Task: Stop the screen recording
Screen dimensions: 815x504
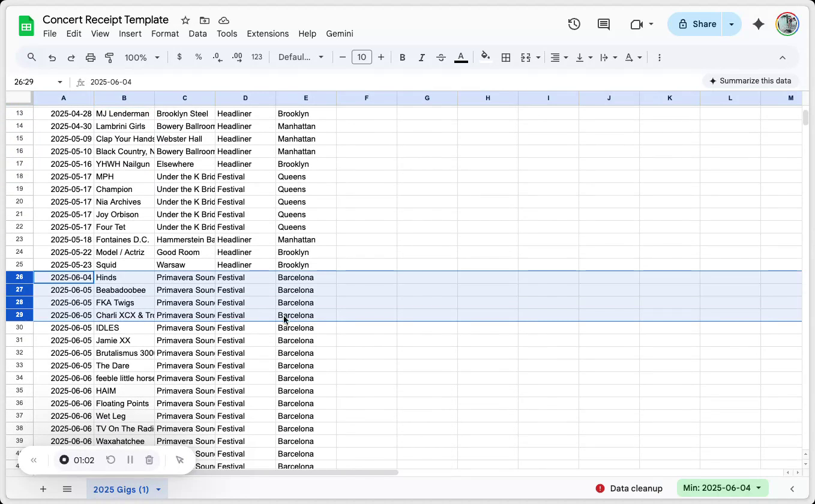Action: coord(64,460)
